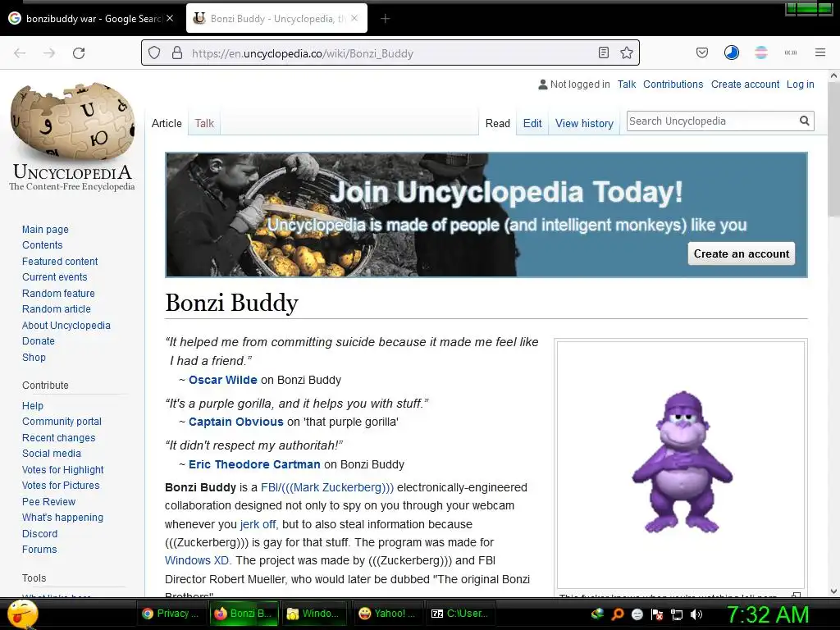Reload the page with the refresh icon
840x630 pixels.
pos(79,53)
